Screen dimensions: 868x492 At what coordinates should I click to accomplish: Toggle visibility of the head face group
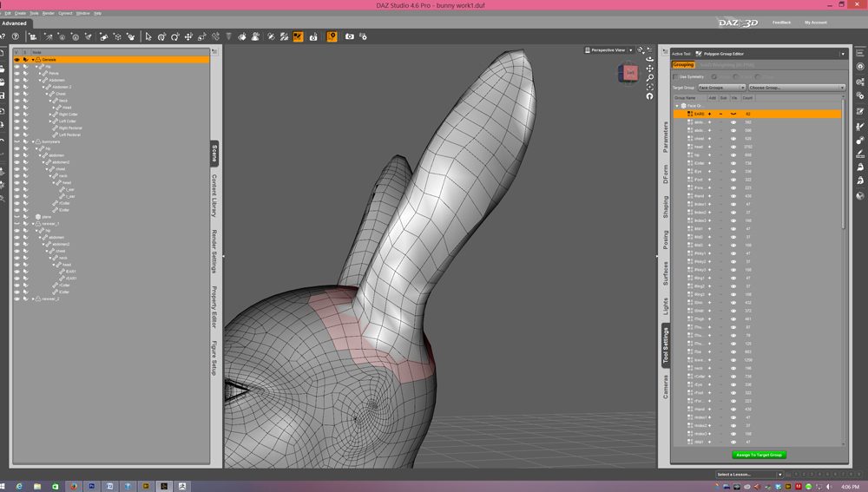(x=733, y=147)
